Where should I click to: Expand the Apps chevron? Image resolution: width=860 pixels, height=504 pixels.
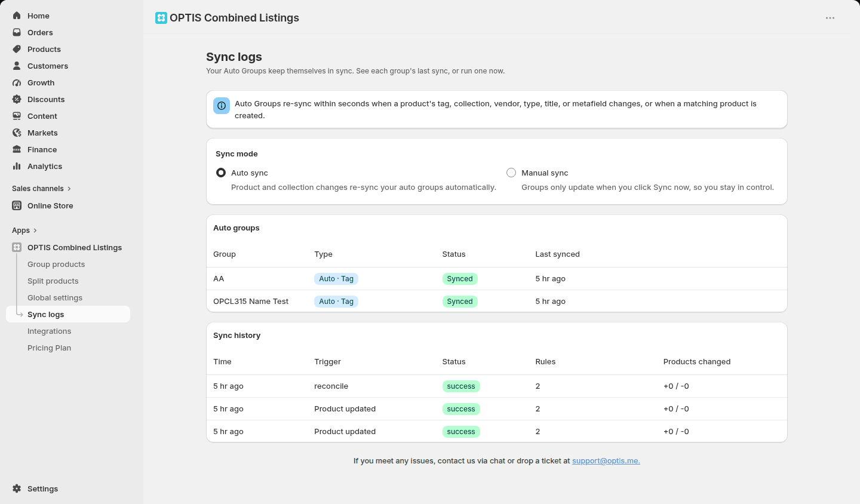[35, 231]
